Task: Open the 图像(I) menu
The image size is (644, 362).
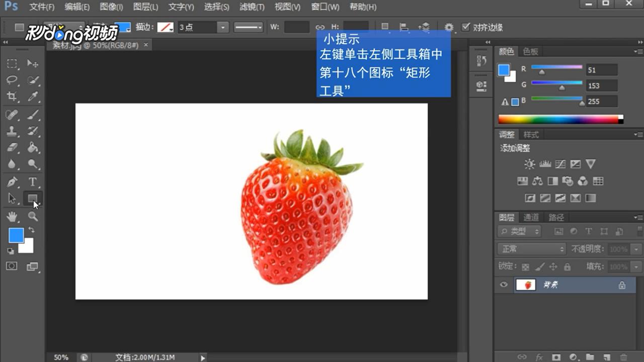Action: [111, 7]
